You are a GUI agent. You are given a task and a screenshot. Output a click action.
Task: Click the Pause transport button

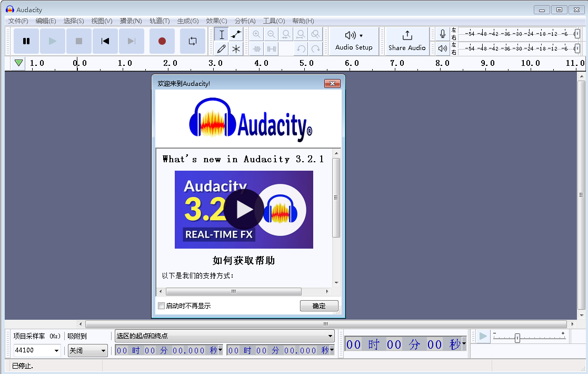[26, 41]
